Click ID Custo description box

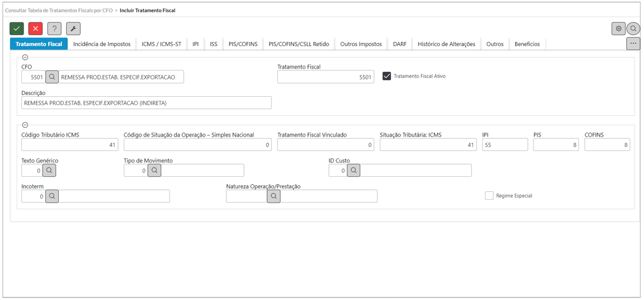coord(416,170)
